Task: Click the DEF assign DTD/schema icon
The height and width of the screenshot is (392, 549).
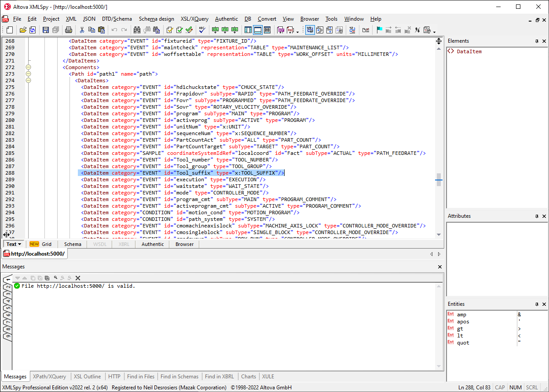Action: [280, 30]
